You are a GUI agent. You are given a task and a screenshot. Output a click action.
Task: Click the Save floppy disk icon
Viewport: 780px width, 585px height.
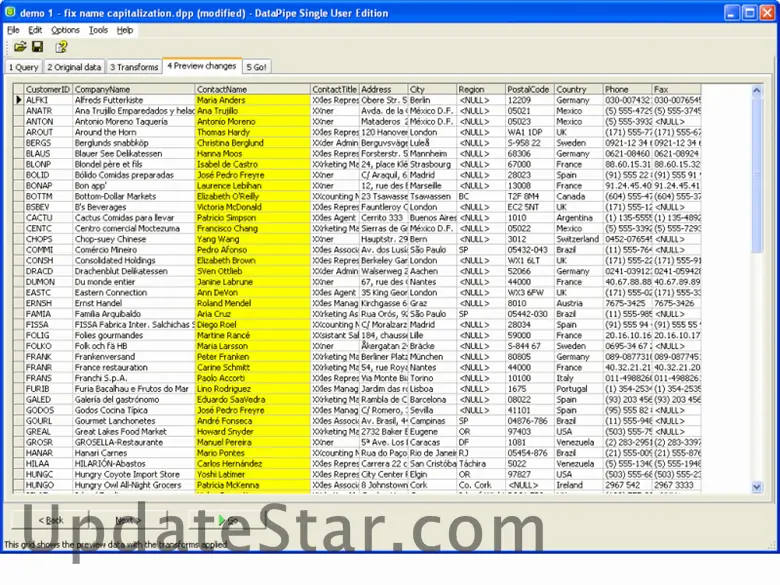(37, 47)
